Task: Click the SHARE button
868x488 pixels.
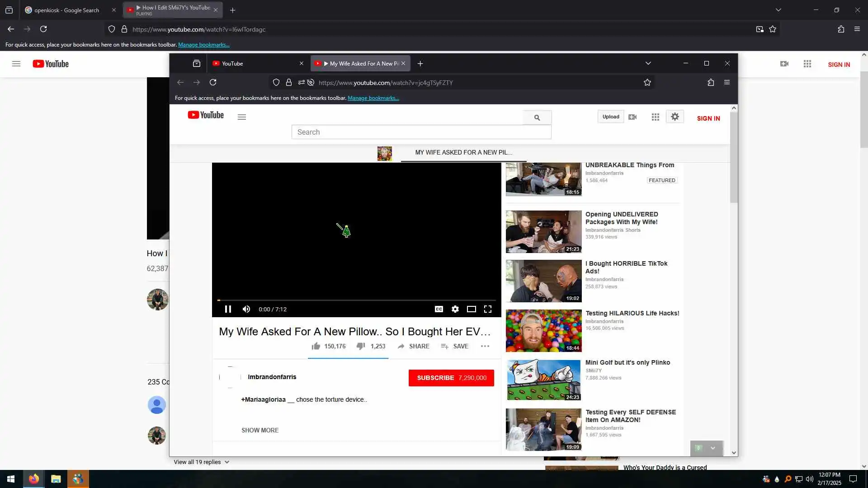Action: point(413,346)
